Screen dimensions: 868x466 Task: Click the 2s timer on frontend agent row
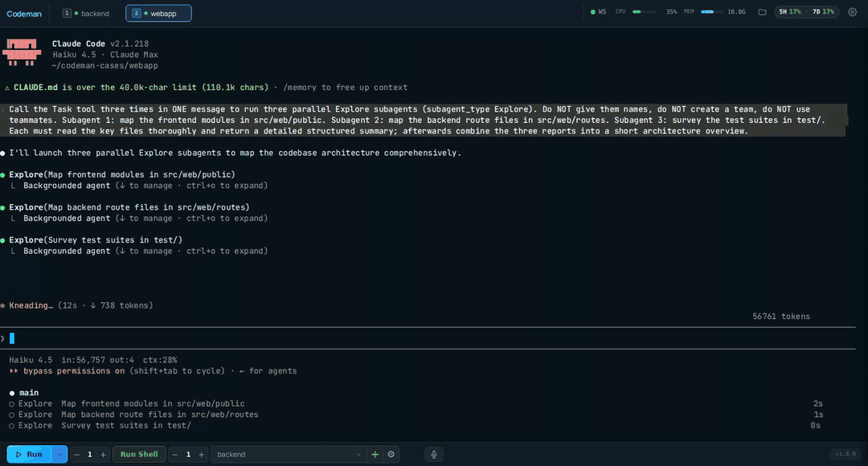pyautogui.click(x=817, y=403)
